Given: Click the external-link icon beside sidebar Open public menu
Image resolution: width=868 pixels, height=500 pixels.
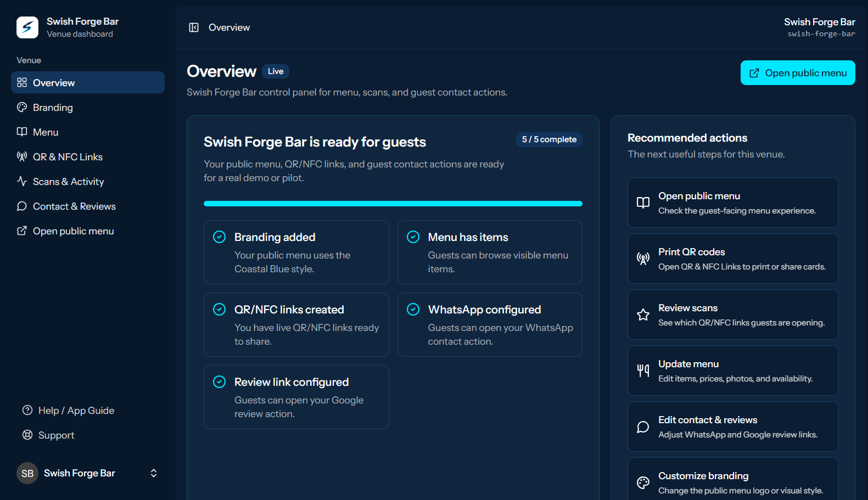Looking at the screenshot, I should click(x=22, y=231).
